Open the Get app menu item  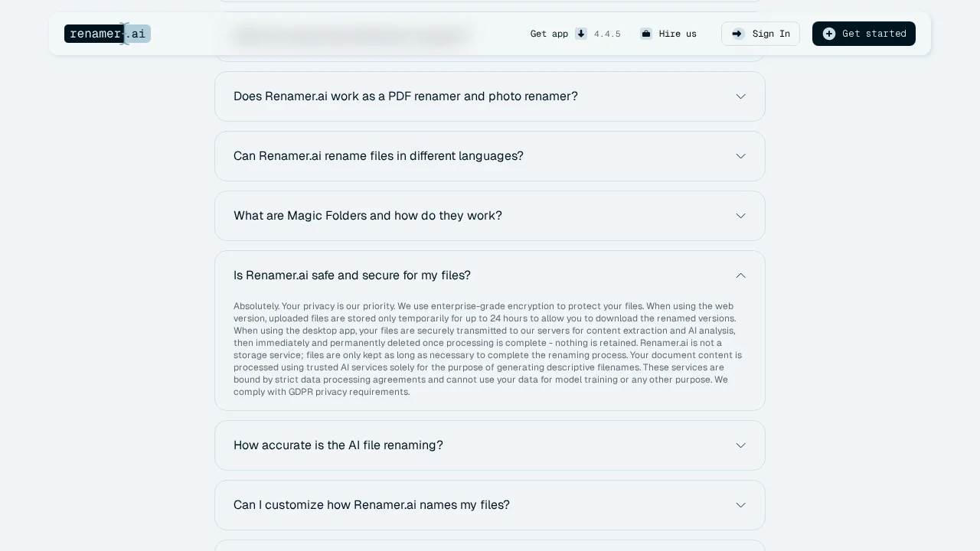(x=548, y=34)
